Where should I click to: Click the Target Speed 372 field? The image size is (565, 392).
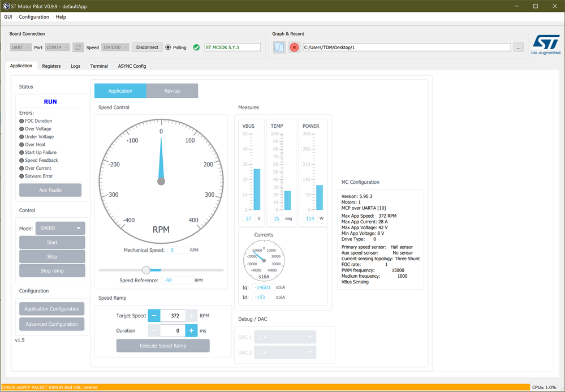tap(173, 316)
